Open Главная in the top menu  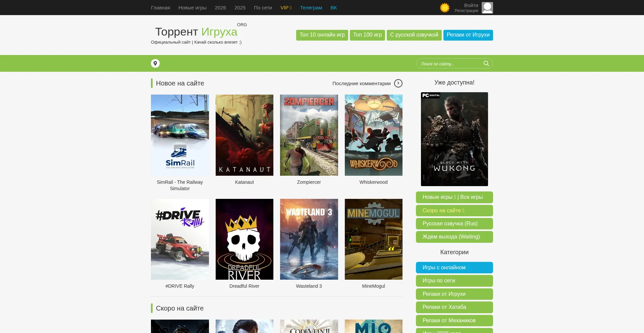160,8
